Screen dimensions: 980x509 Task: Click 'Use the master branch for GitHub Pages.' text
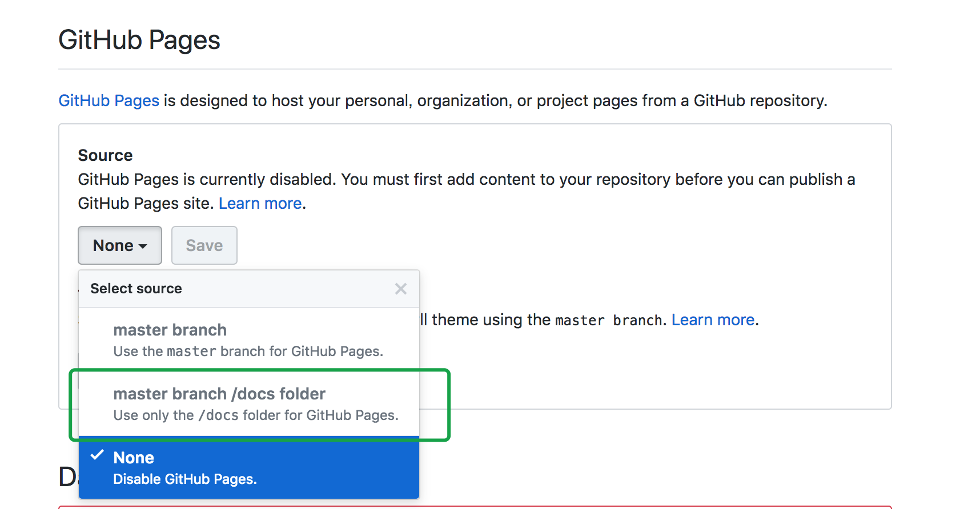(248, 352)
